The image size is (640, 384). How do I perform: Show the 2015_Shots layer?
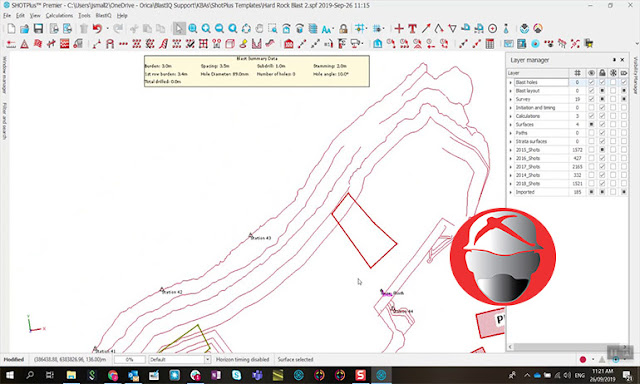click(x=591, y=150)
